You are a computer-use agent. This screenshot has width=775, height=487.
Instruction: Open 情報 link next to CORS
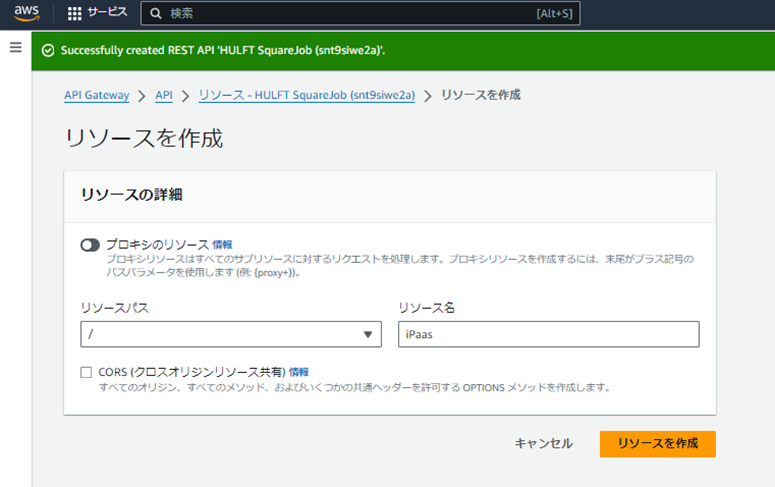coord(299,372)
